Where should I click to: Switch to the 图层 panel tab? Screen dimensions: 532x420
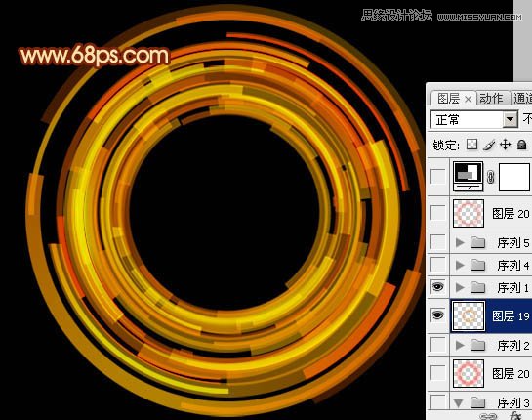pos(448,99)
